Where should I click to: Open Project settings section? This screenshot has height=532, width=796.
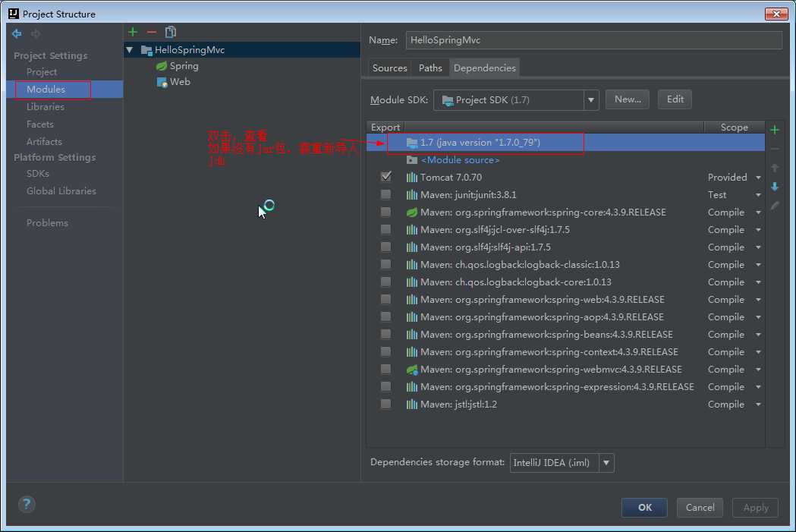point(42,72)
